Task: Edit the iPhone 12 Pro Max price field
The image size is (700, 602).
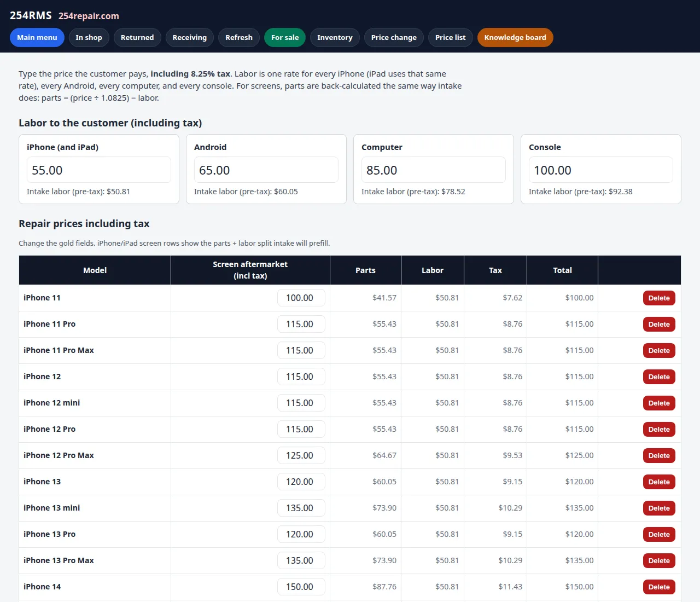Action: pyautogui.click(x=301, y=455)
